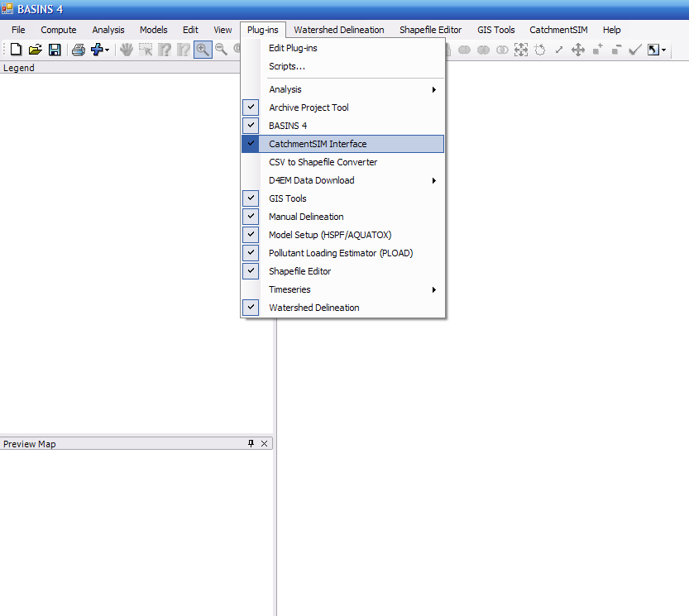Choose Edit Plug-ins from the menu

click(x=293, y=48)
